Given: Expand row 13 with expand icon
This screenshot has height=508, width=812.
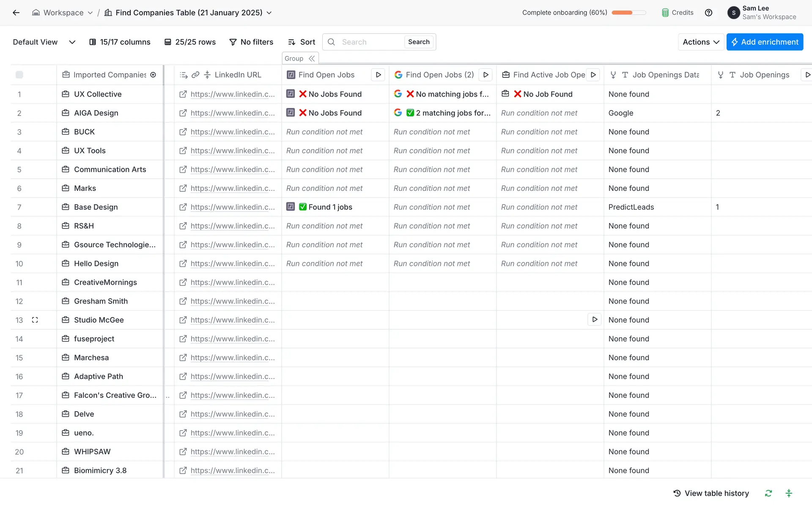Looking at the screenshot, I should coord(35,320).
